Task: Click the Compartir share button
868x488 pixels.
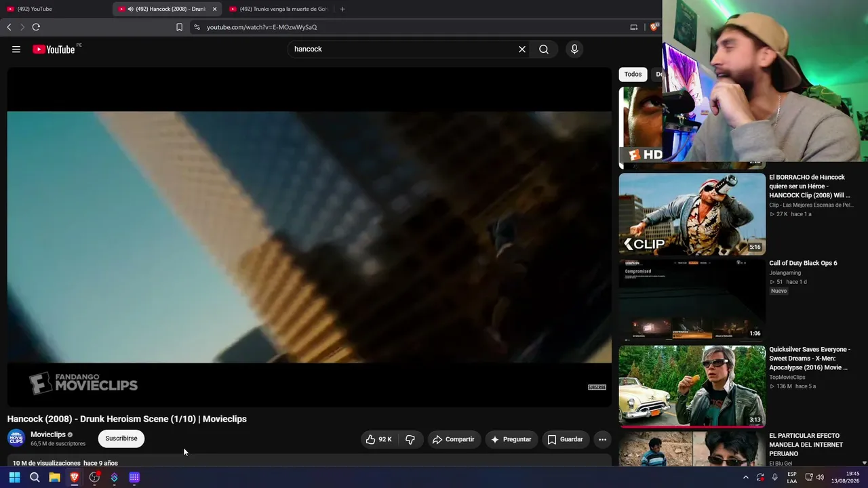Action: [x=454, y=439]
